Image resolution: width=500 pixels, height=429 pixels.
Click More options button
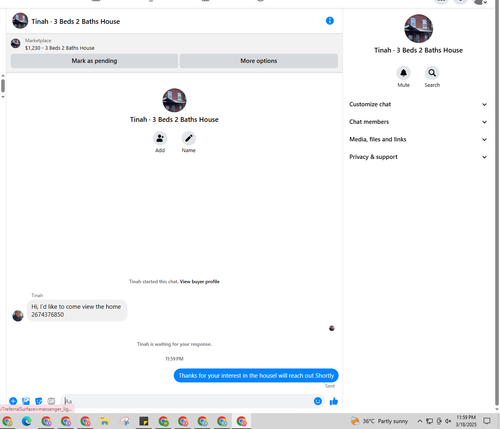pyautogui.click(x=259, y=61)
